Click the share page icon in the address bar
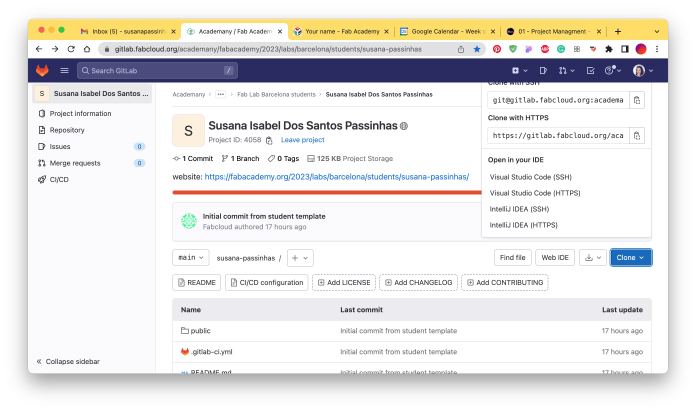The width and height of the screenshot is (696, 411). (461, 49)
